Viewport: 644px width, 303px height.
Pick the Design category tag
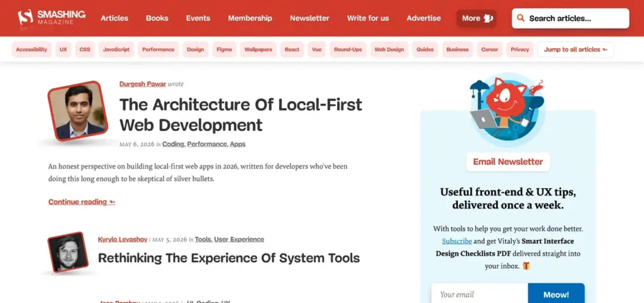(x=196, y=49)
